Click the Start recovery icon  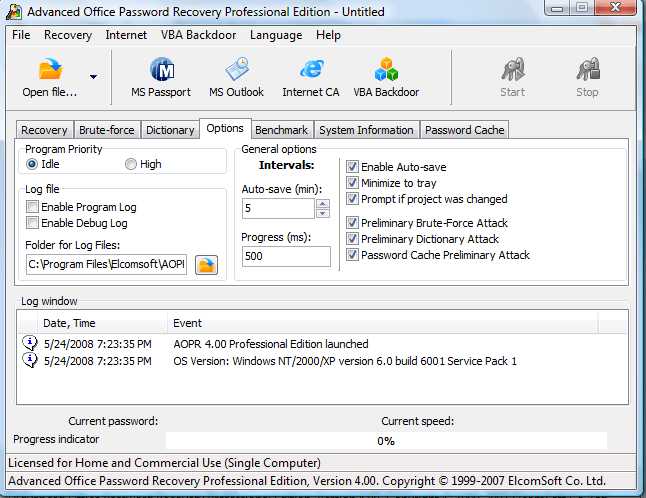click(x=513, y=69)
